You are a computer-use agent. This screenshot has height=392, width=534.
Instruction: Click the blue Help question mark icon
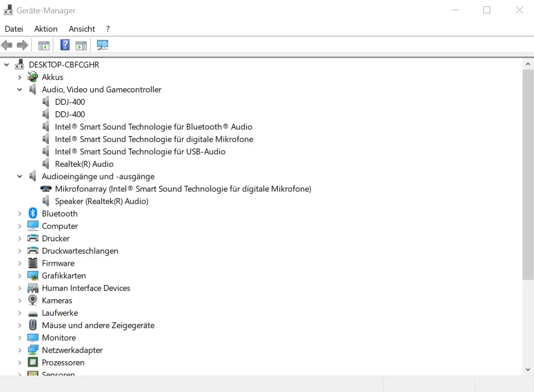65,45
